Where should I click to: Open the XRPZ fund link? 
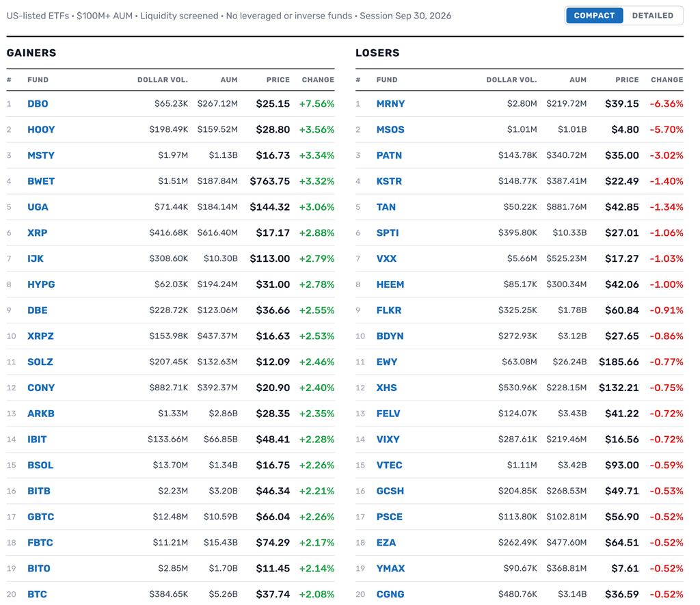[40, 336]
